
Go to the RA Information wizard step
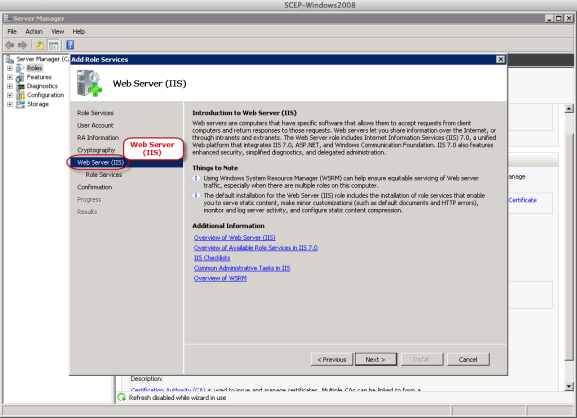point(98,138)
